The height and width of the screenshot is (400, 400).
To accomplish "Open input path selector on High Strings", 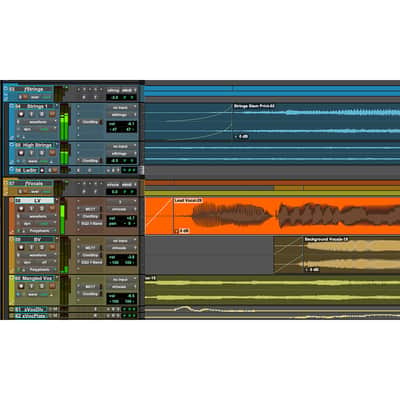I will pos(120,147).
